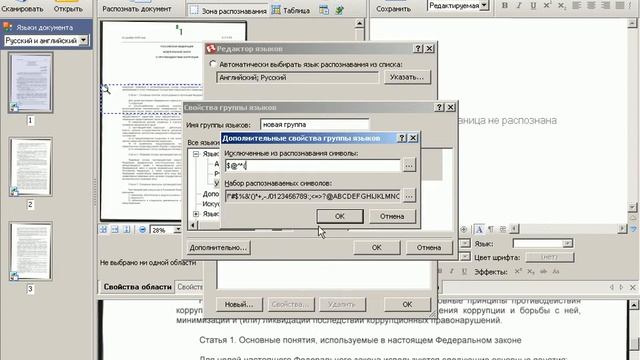Select page thumbnail 2

[31, 167]
